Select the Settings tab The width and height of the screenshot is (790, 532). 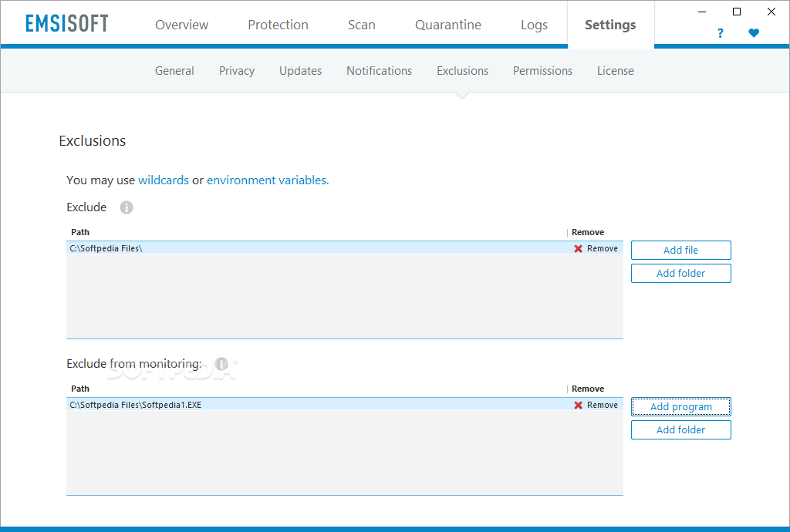click(610, 25)
